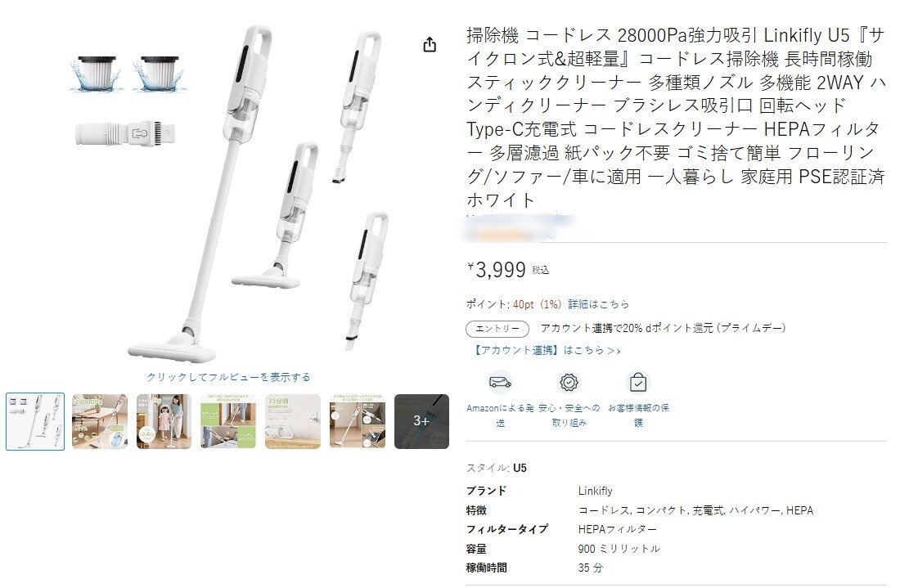Click the product title text
Viewport: 900px width, 588px height.
coord(676,117)
